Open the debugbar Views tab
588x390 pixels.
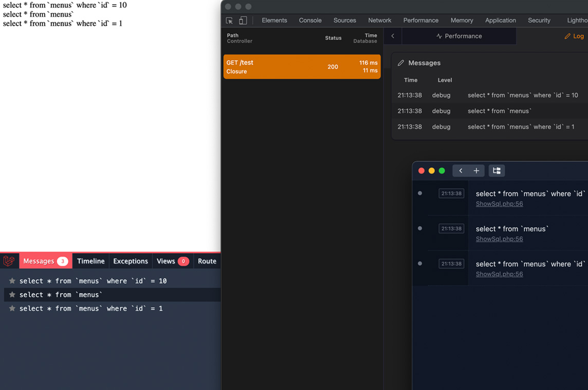pos(173,261)
